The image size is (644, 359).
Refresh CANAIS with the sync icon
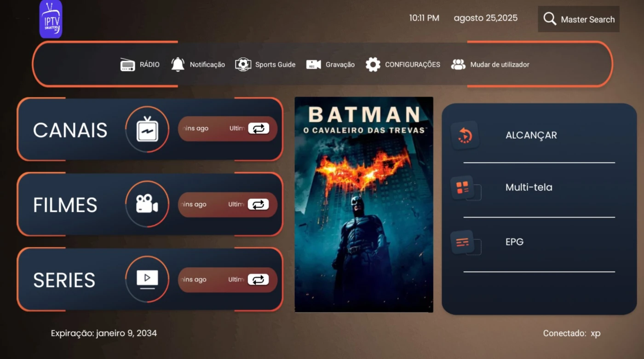click(x=259, y=128)
